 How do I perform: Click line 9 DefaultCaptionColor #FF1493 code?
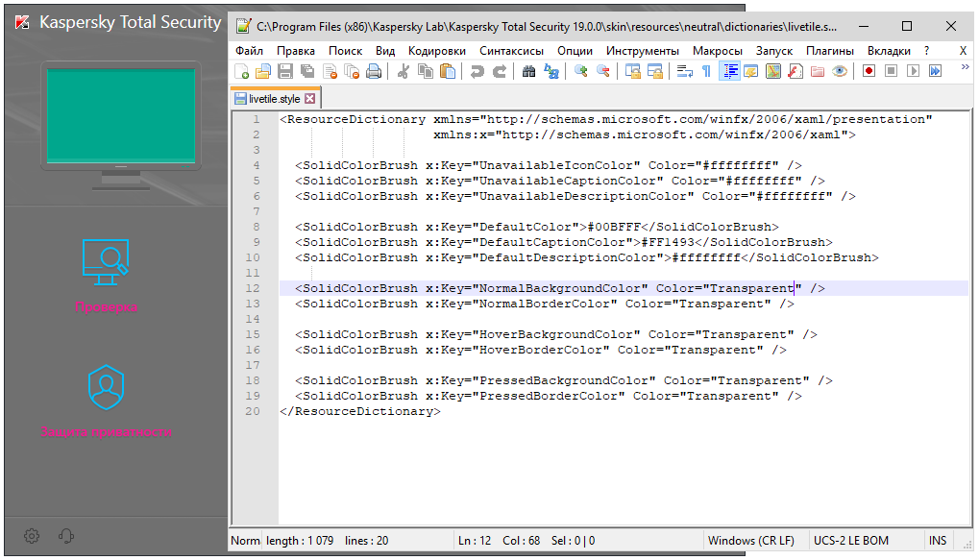pos(564,242)
